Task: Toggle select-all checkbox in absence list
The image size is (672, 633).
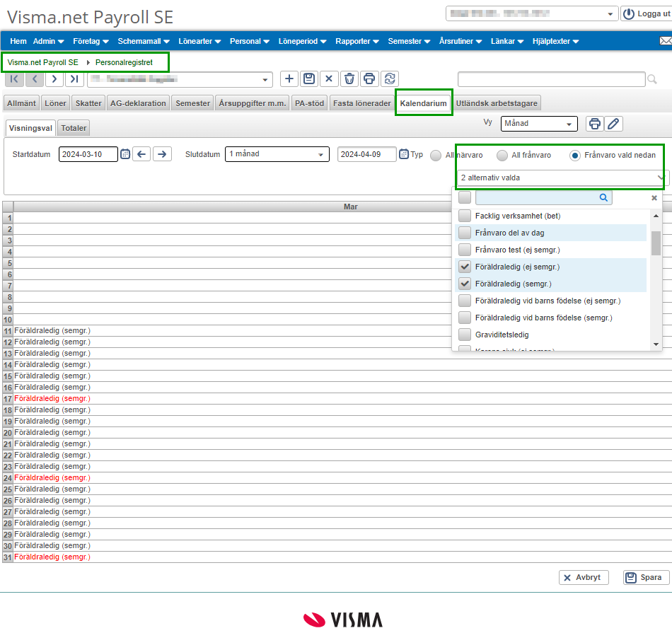Action: point(465,197)
